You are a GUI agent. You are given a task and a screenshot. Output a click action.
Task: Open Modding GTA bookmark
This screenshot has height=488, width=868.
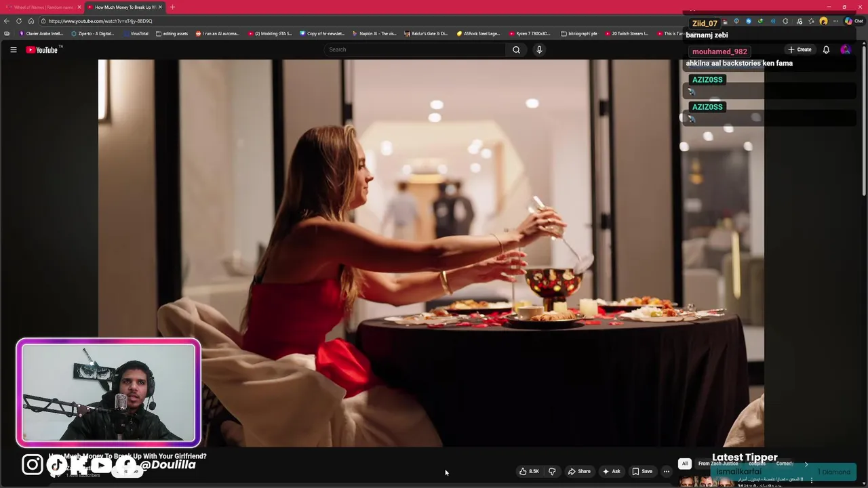pyautogui.click(x=270, y=33)
